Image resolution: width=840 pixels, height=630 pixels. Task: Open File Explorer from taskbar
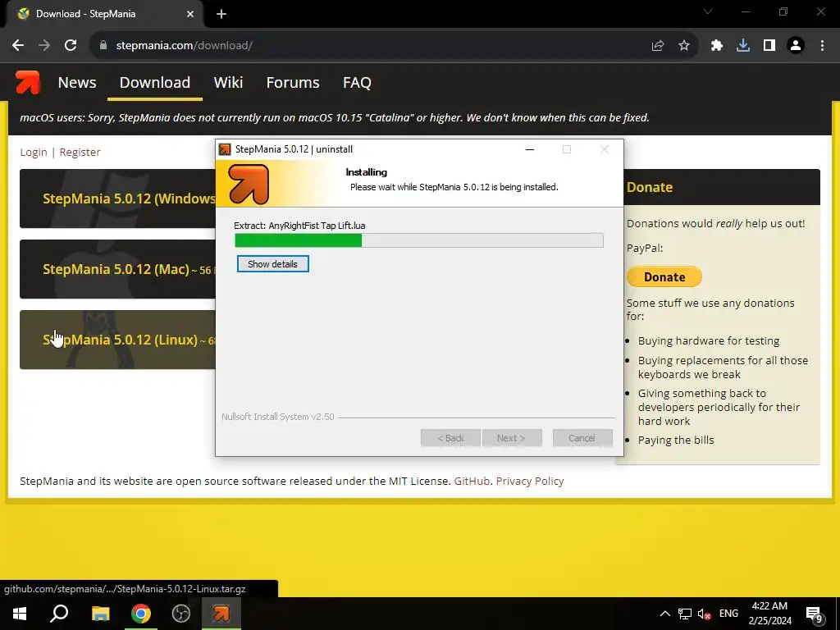(100, 614)
